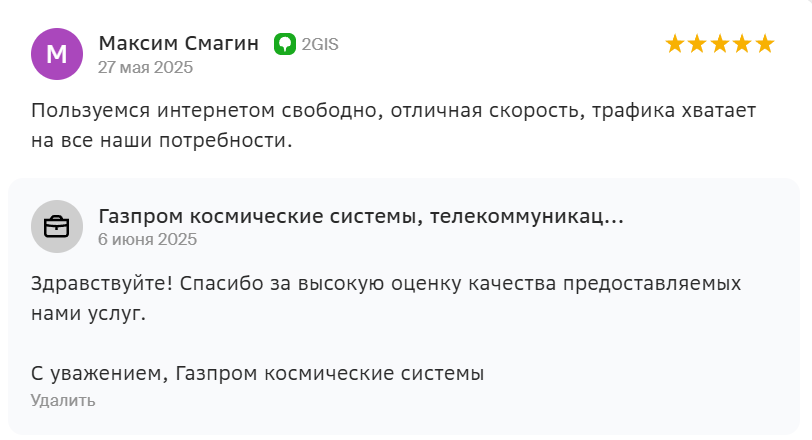Viewport: 812px width, 440px height.
Task: Click the second rating star
Action: pyautogui.click(x=697, y=44)
